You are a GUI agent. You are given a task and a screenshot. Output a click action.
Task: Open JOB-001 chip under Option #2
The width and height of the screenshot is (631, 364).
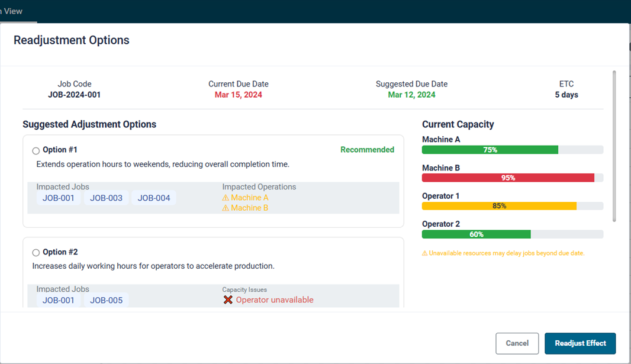click(x=59, y=300)
